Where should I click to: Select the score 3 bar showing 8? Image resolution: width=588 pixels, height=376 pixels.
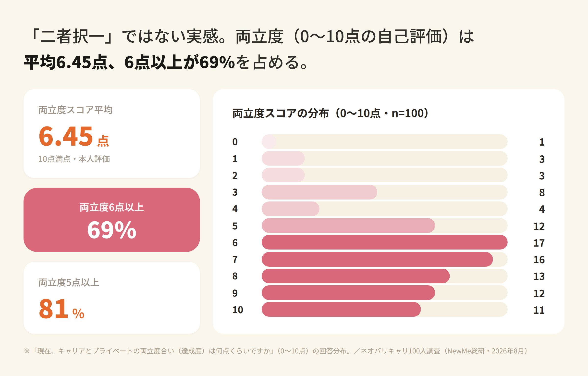click(x=319, y=192)
